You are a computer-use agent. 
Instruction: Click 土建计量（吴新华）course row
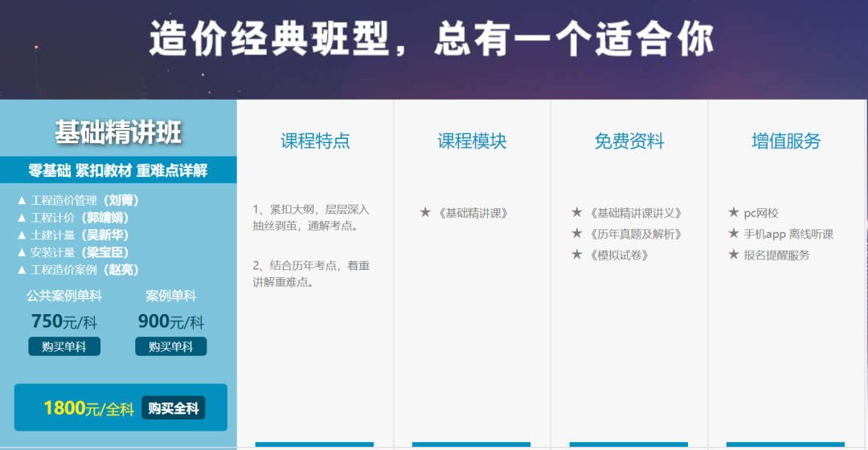tap(74, 235)
